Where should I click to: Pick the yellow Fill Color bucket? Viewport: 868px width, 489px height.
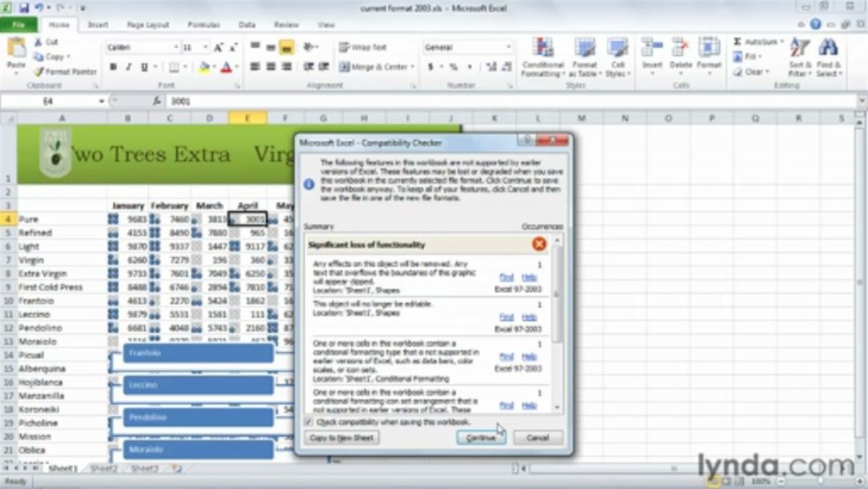[204, 67]
